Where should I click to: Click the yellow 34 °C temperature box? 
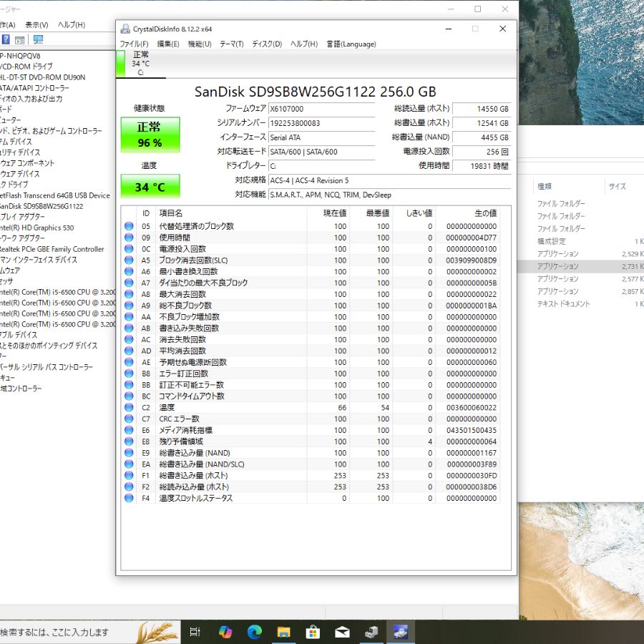point(150,187)
